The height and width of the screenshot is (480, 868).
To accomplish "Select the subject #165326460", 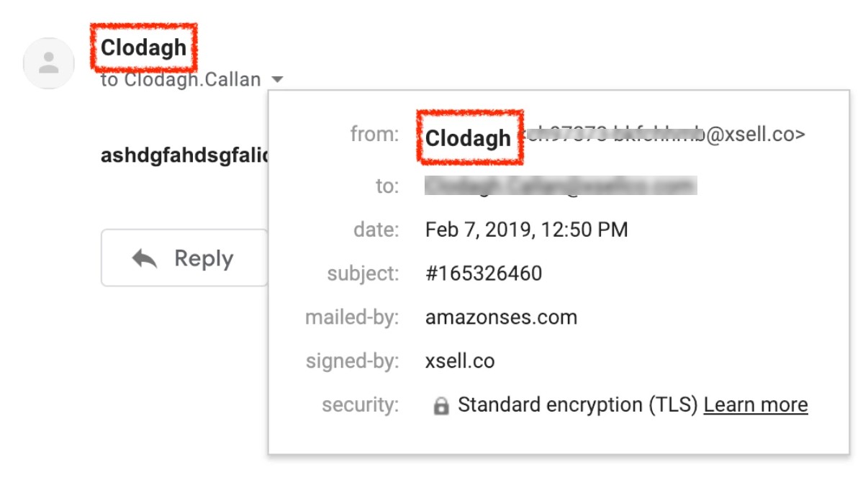I will (x=484, y=273).
